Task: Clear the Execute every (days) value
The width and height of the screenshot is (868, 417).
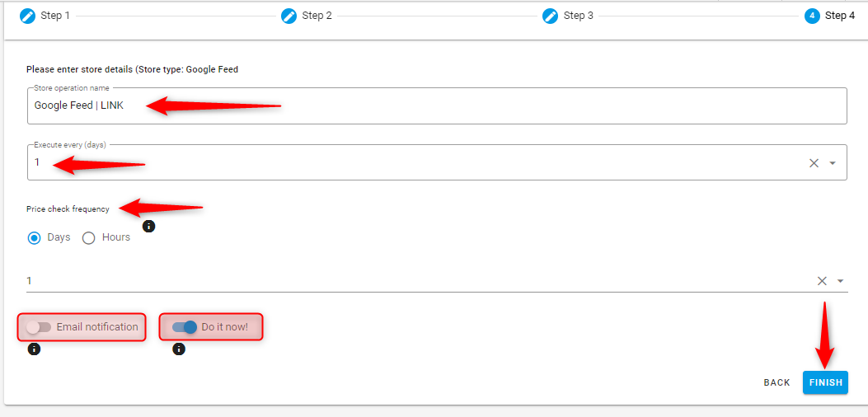Action: tap(814, 163)
